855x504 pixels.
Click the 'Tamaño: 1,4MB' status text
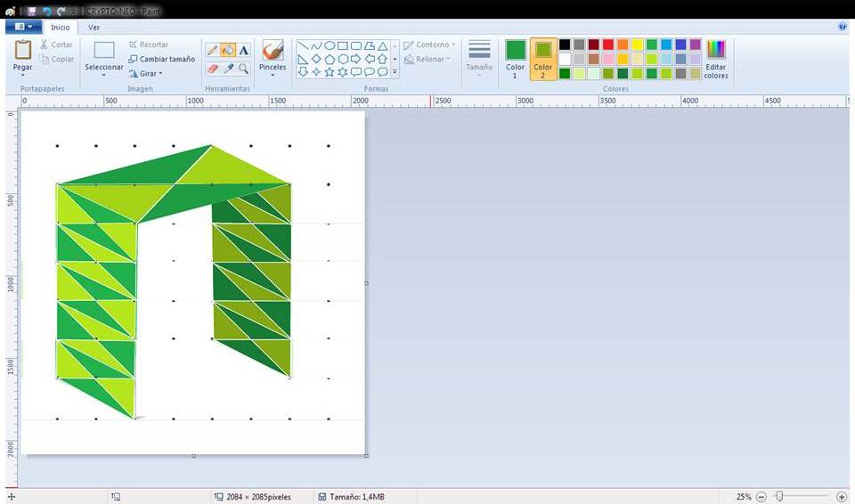coord(356,497)
